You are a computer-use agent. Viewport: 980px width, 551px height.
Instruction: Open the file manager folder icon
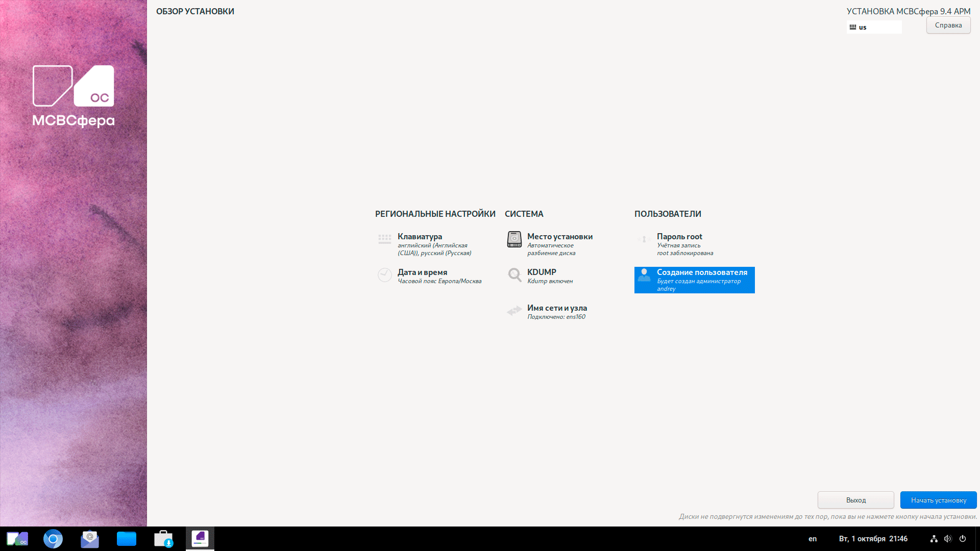pyautogui.click(x=127, y=539)
